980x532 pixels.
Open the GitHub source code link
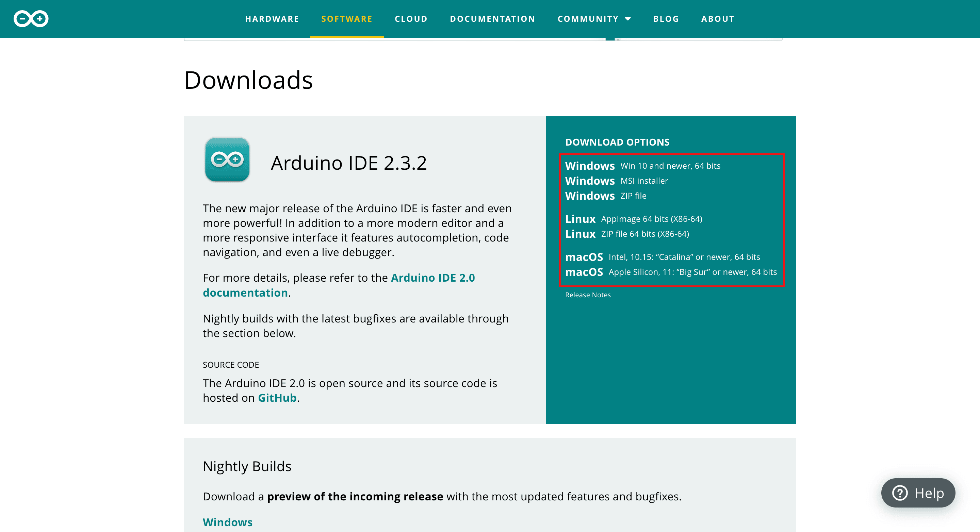point(277,398)
